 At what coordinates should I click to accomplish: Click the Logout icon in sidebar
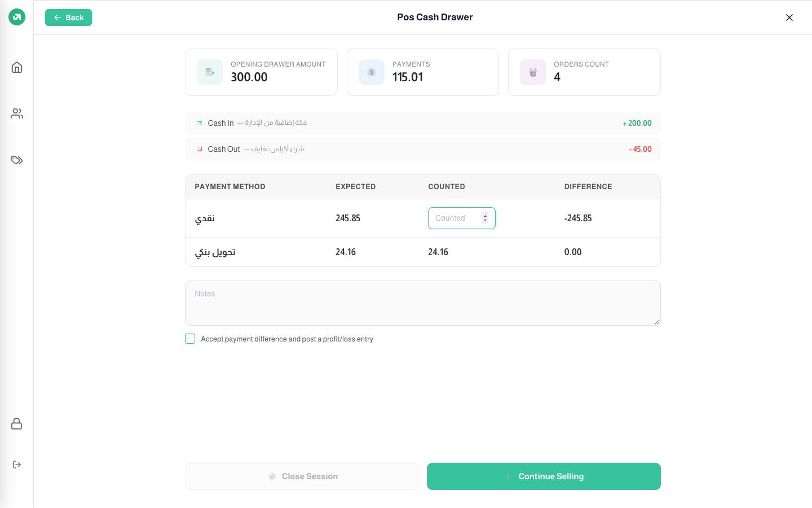tap(17, 465)
